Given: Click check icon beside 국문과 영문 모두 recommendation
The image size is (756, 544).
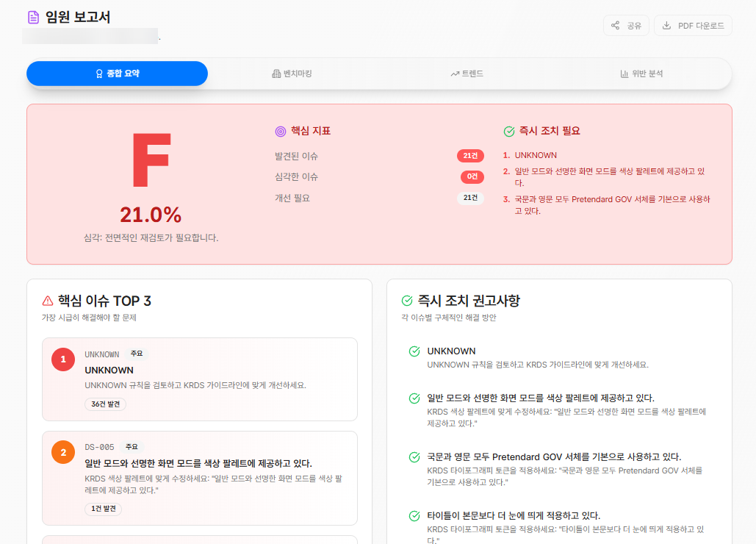Looking at the screenshot, I should pyautogui.click(x=414, y=457).
